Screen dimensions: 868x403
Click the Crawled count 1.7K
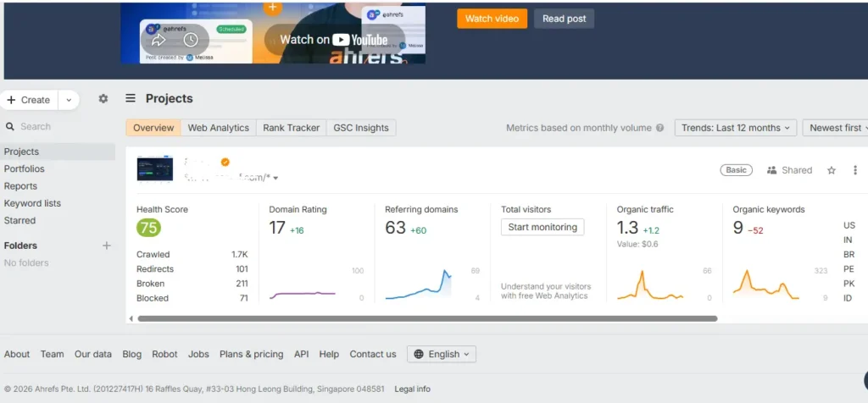coord(240,255)
